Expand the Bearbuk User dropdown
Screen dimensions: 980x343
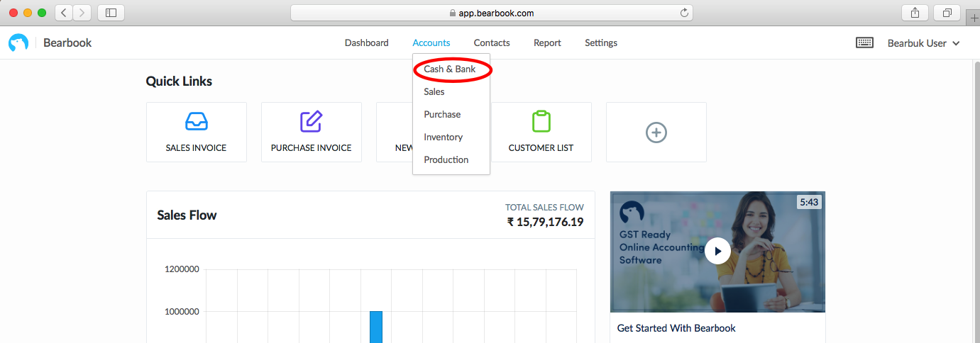[x=924, y=43]
